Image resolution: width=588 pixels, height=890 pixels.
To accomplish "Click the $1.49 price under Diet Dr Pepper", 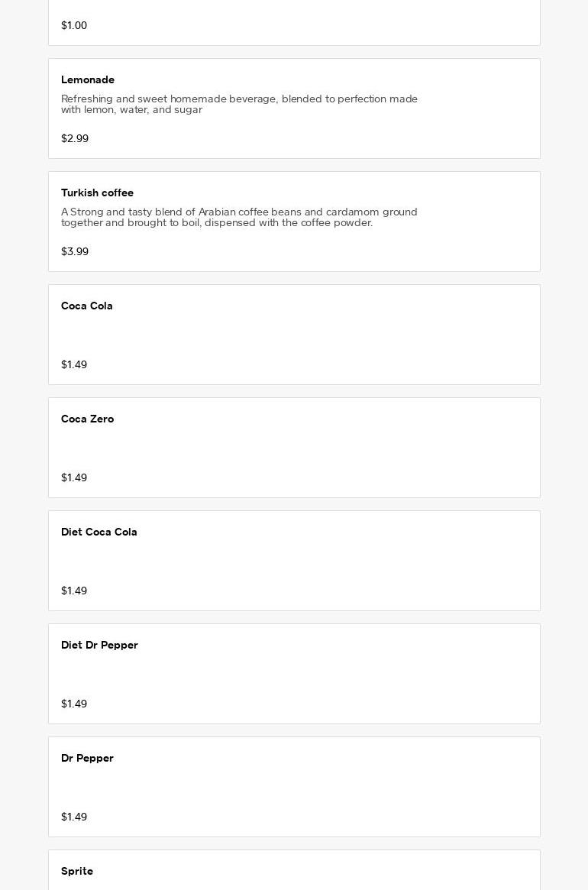I will tap(74, 704).
